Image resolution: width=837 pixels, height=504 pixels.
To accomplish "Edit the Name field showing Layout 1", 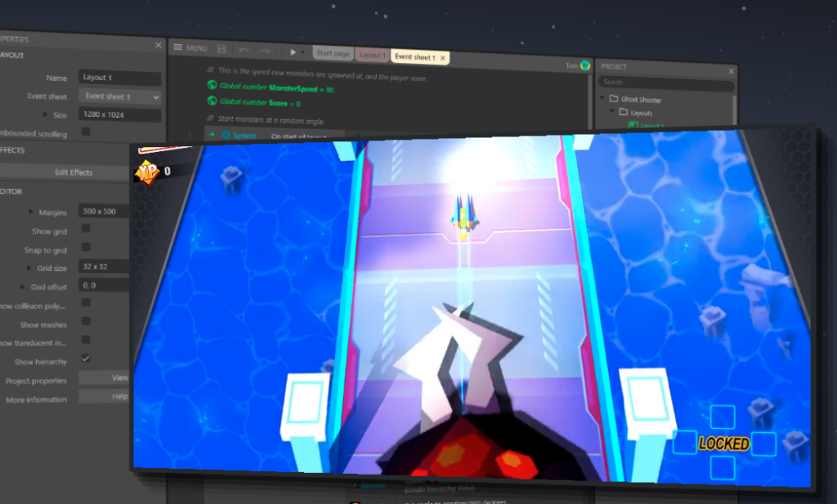I will coord(119,78).
